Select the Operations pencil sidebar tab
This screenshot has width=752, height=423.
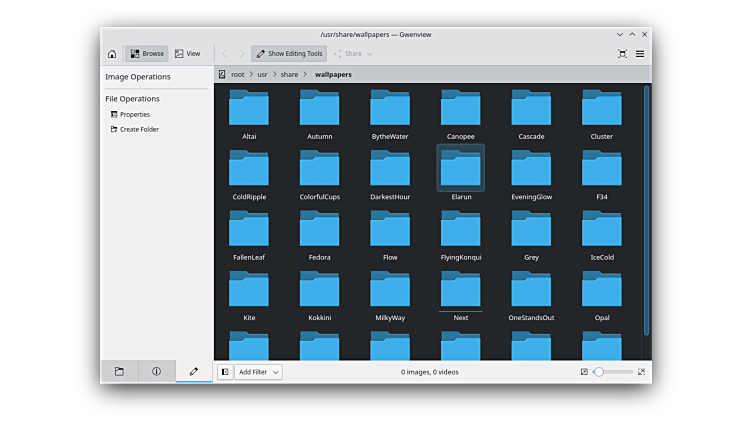tap(194, 371)
